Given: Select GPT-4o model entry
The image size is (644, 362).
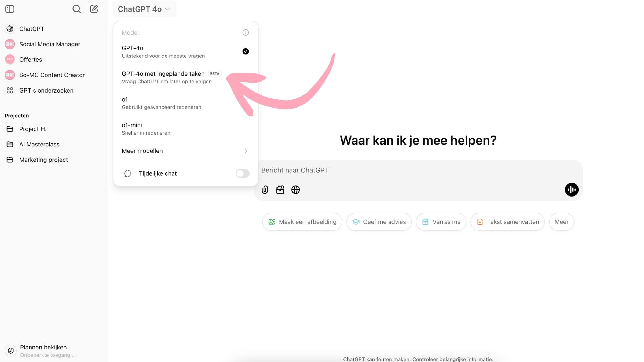Looking at the screenshot, I should tap(185, 52).
